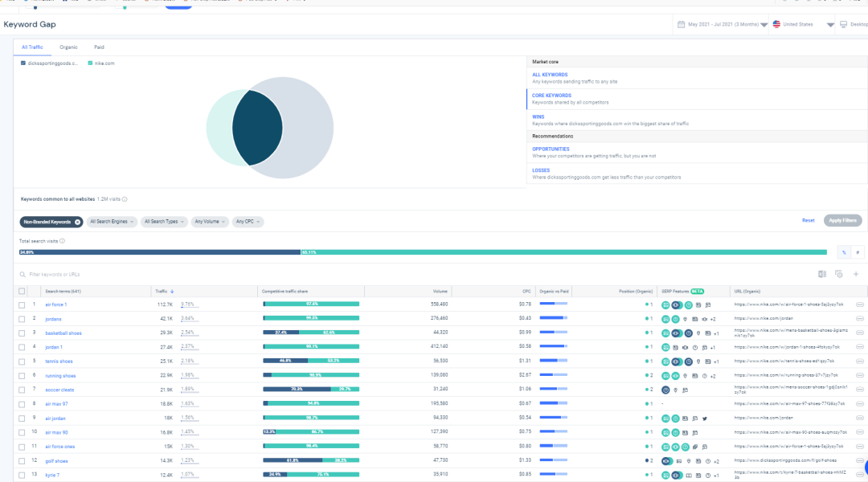The height and width of the screenshot is (482, 868).
Task: Click the plus icon above the table
Action: (x=856, y=274)
